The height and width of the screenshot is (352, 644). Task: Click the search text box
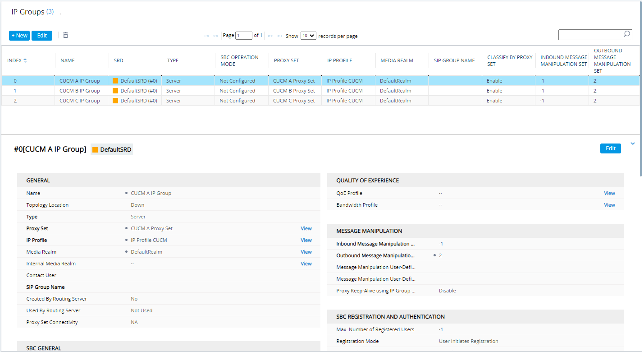pos(595,35)
